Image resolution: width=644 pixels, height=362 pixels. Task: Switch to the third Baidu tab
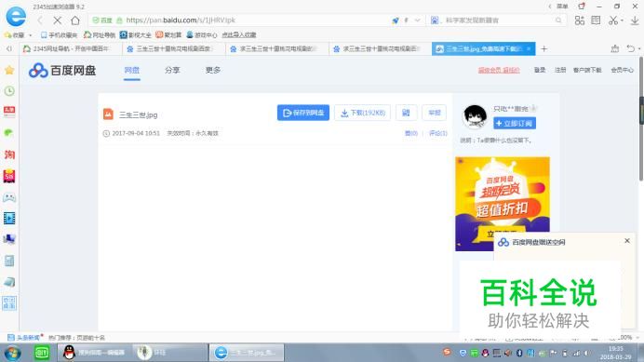(x=277, y=49)
